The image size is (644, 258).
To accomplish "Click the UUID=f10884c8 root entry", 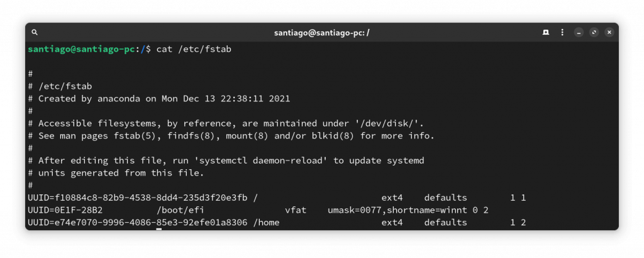I will click(138, 198).
